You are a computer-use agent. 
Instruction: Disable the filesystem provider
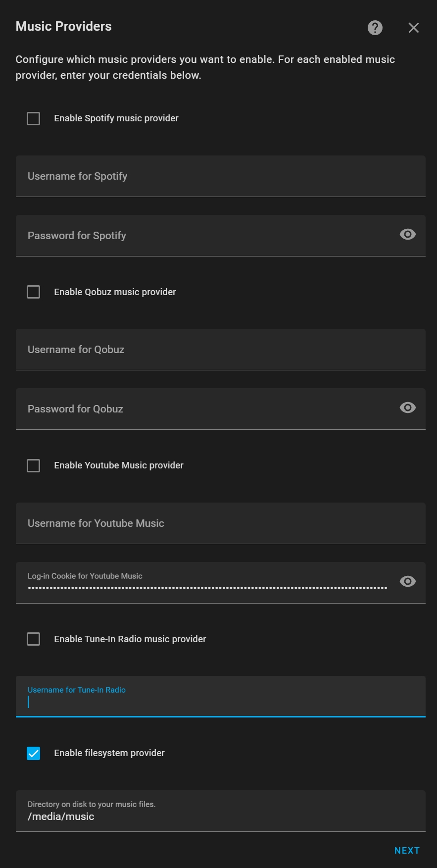(x=33, y=753)
